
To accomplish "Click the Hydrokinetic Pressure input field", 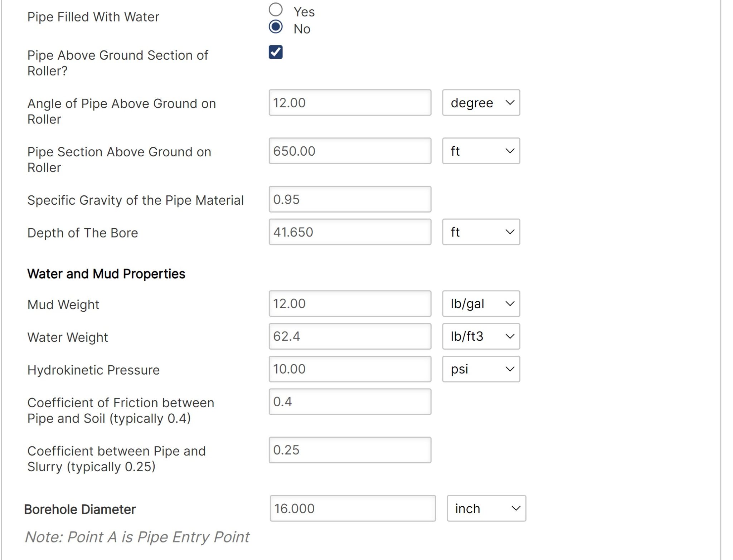I will pyautogui.click(x=350, y=369).
